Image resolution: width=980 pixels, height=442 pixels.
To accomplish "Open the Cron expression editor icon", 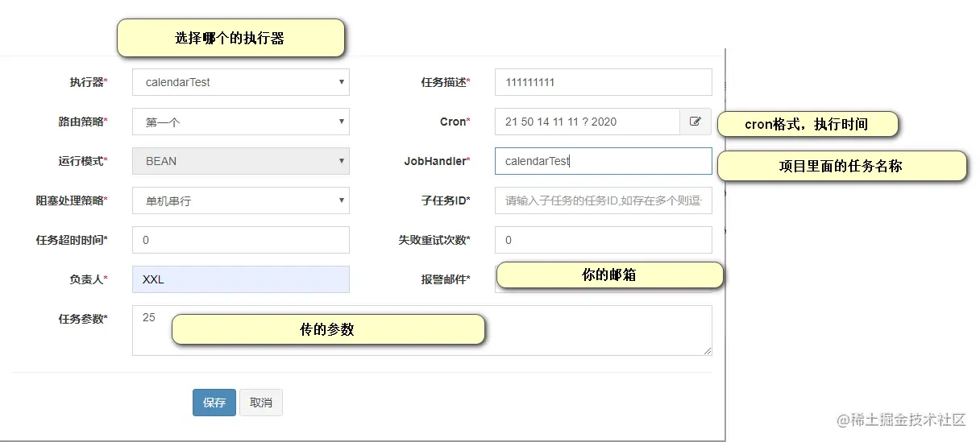I will click(x=696, y=122).
